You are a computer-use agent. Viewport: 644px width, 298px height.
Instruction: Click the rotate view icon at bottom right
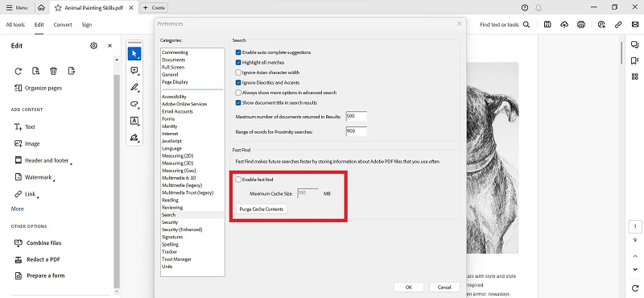pos(635,288)
